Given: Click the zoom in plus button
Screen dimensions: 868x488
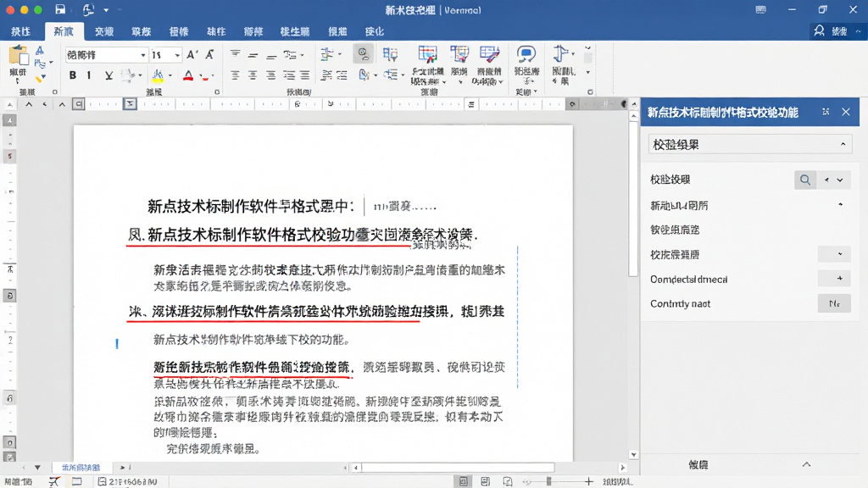Looking at the screenshot, I should (589, 482).
